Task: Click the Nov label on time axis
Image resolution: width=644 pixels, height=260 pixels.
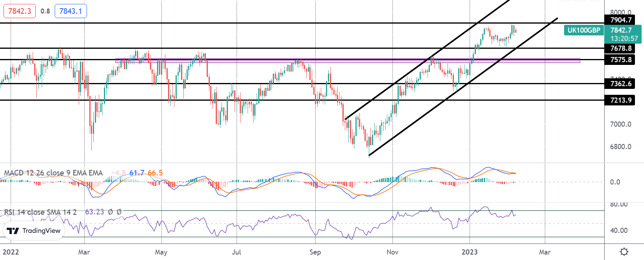Action: (392, 252)
